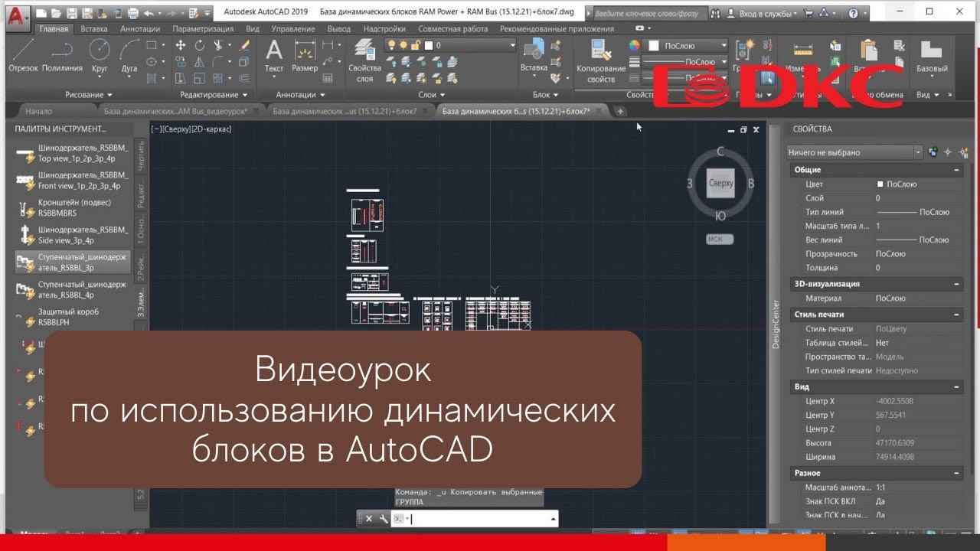Select the Текст text tool
The height and width of the screenshot is (551, 980).
click(x=274, y=57)
